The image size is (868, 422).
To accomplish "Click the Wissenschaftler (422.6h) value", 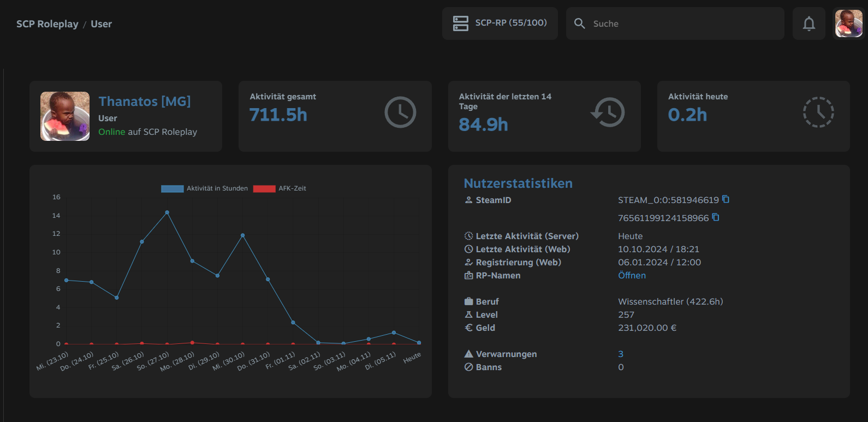I will coord(670,302).
